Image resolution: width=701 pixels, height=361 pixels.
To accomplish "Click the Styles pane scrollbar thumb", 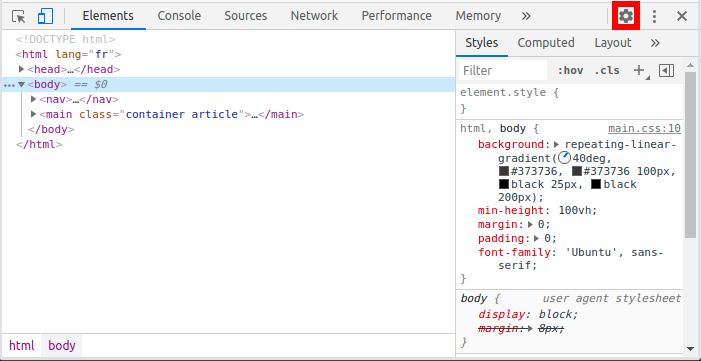I will 690,154.
